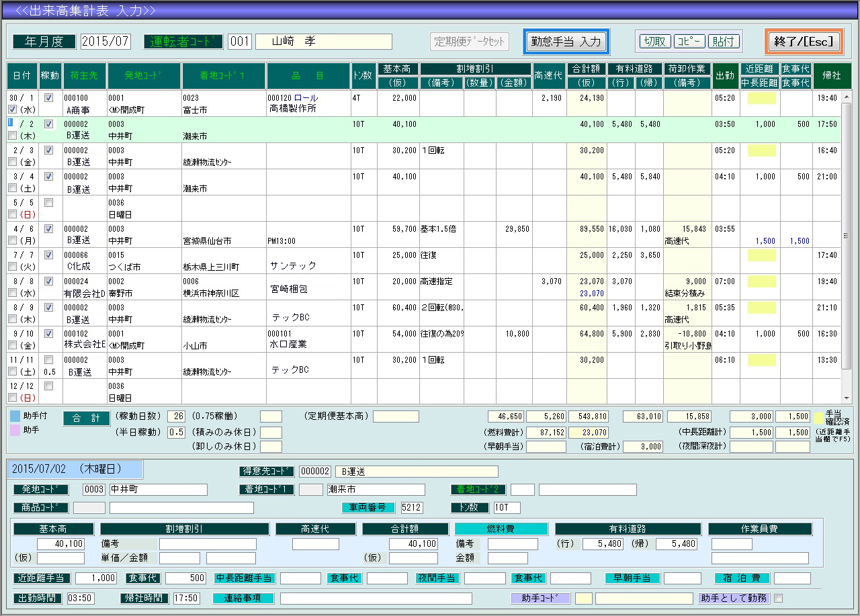Image resolution: width=860 pixels, height=616 pixels.
Task: Click the 宿泊費 input field
Action: point(792,578)
